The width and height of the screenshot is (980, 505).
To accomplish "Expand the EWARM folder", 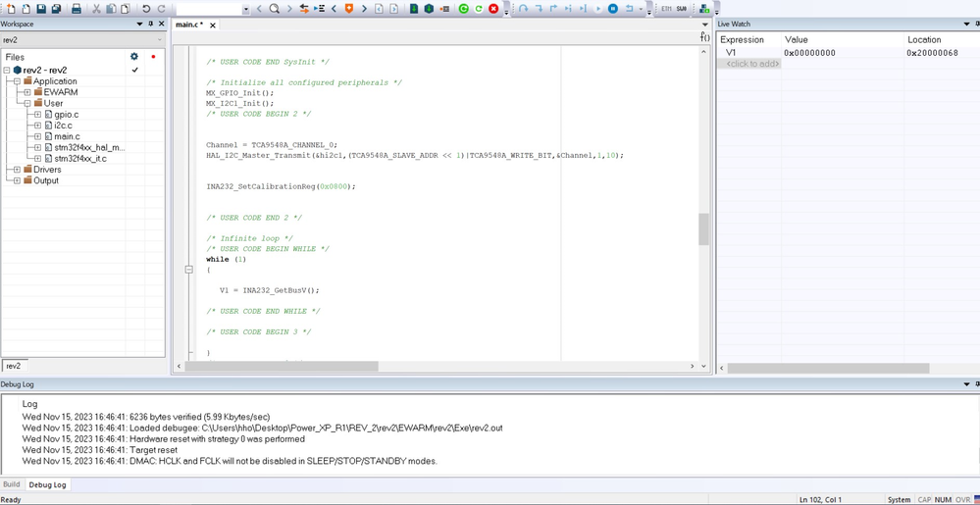I will (x=27, y=92).
